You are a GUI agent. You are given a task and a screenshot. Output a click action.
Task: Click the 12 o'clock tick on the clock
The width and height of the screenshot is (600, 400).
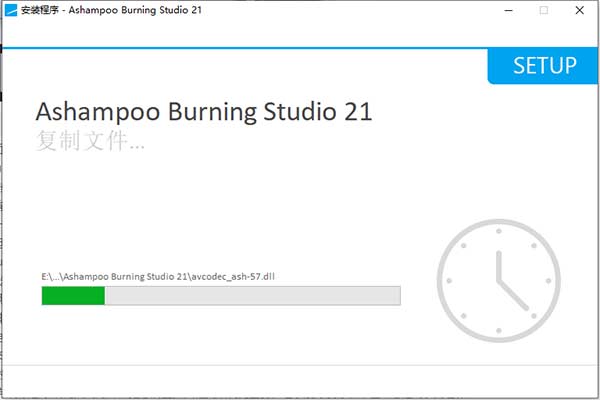click(499, 230)
